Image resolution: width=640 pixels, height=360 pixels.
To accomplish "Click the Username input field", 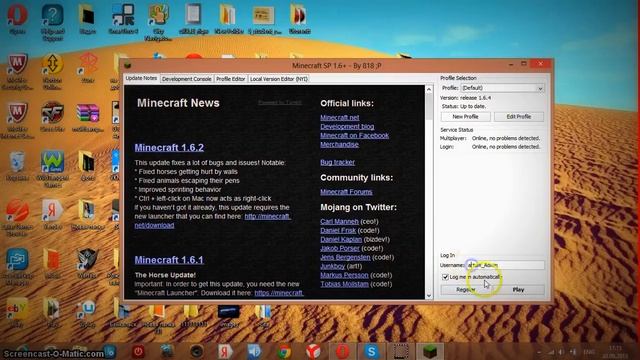I will coord(505,265).
